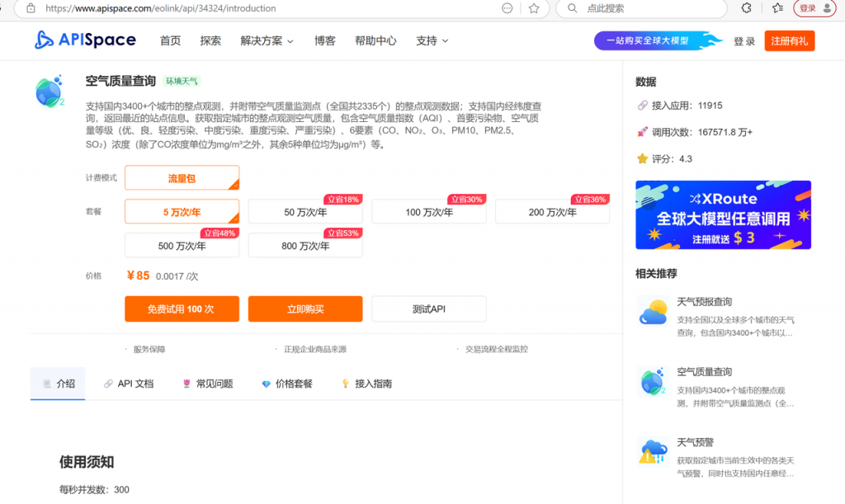Click the link icon beside 接入应用

click(x=642, y=106)
